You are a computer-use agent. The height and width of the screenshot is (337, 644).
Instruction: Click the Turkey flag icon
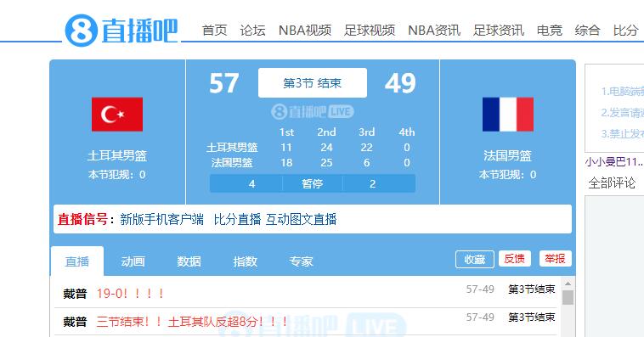tap(117, 114)
